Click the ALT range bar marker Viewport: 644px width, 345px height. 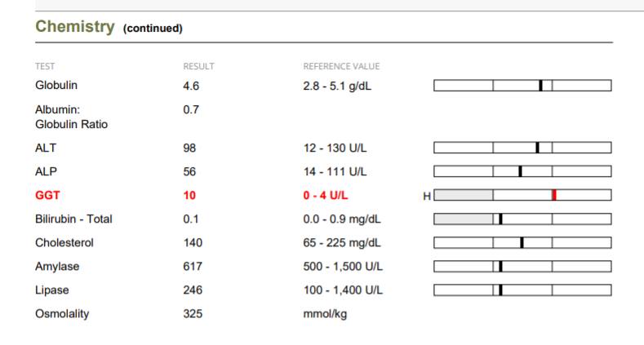click(x=537, y=148)
